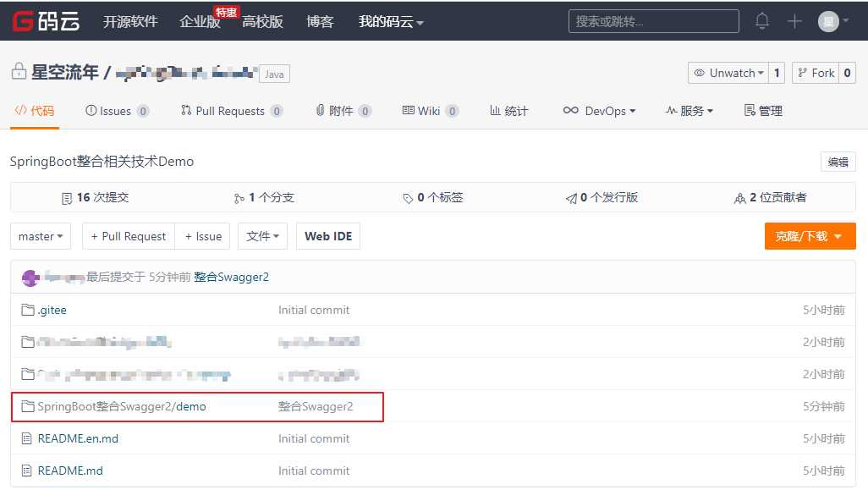
Task: Open the 克隆/下载 dropdown button
Action: (810, 236)
